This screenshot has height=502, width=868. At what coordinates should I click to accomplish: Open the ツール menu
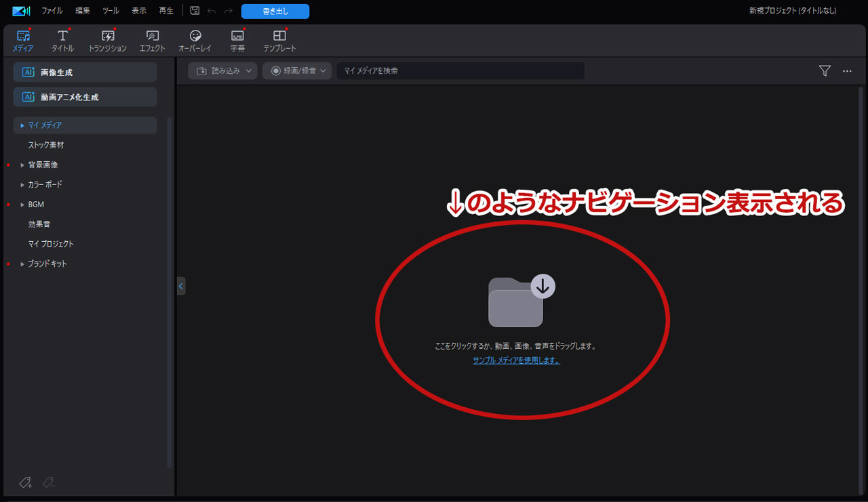pyautogui.click(x=111, y=11)
